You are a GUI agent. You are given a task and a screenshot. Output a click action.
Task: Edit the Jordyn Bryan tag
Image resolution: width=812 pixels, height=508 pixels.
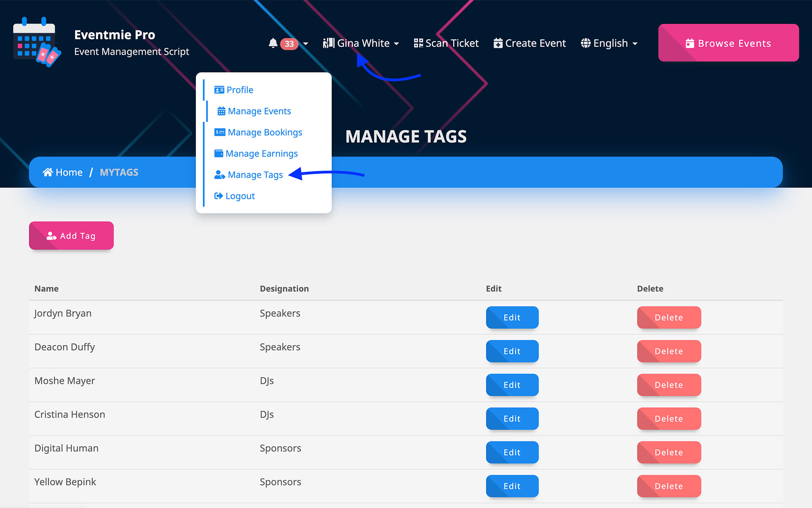point(512,317)
